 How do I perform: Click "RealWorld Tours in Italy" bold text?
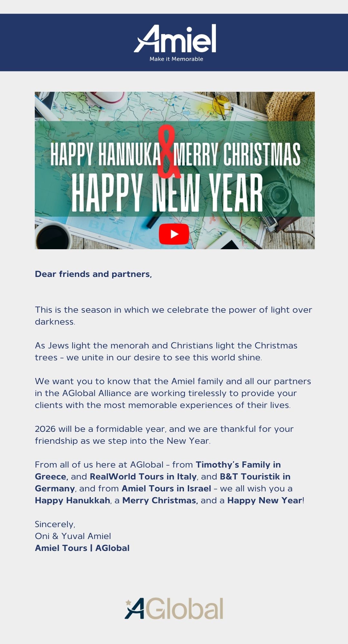pos(143,477)
